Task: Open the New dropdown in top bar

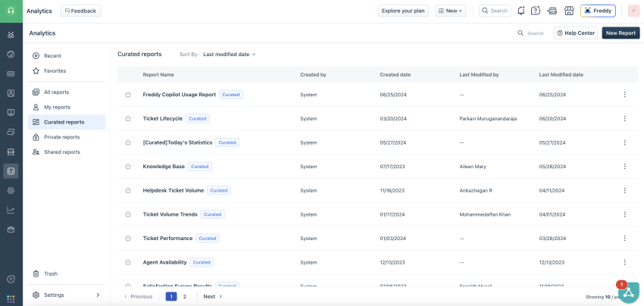Action: pos(451,11)
